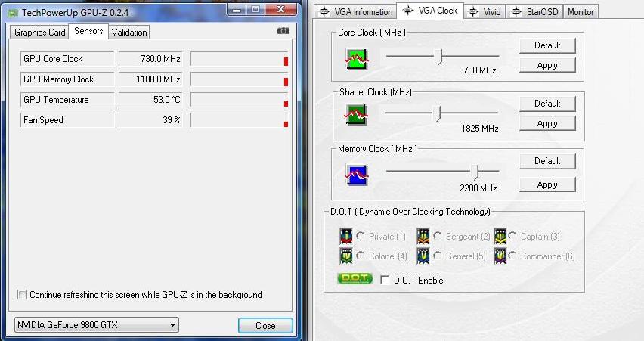The height and width of the screenshot is (341, 644).
Task: Open the Monitor tab
Action: tap(581, 12)
